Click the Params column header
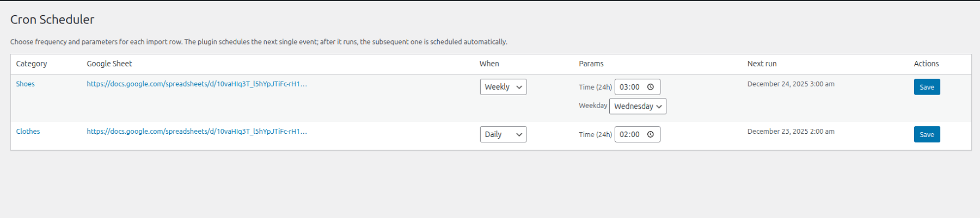The height and width of the screenshot is (218, 980). pyautogui.click(x=591, y=64)
